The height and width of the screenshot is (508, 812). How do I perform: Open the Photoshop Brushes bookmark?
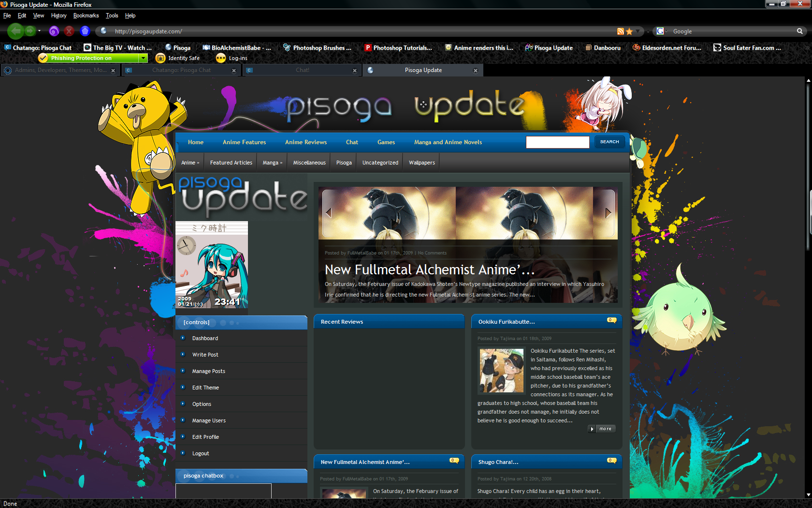[318, 48]
